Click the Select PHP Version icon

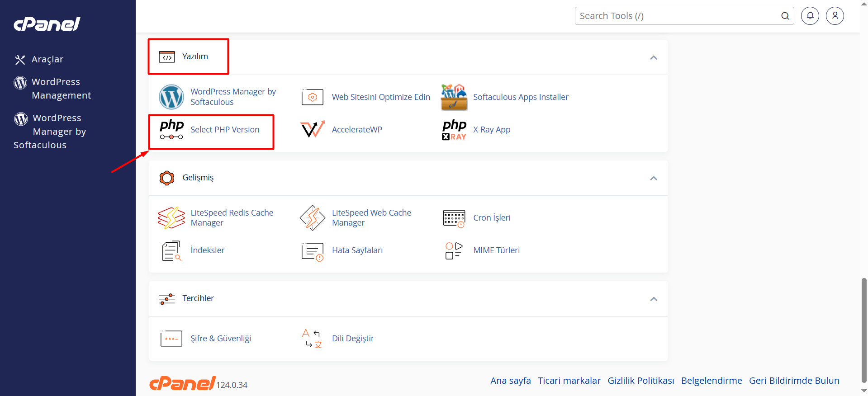(x=171, y=130)
